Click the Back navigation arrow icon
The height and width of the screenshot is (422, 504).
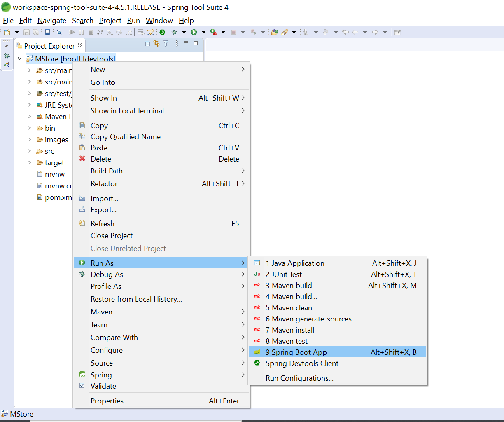coord(355,32)
